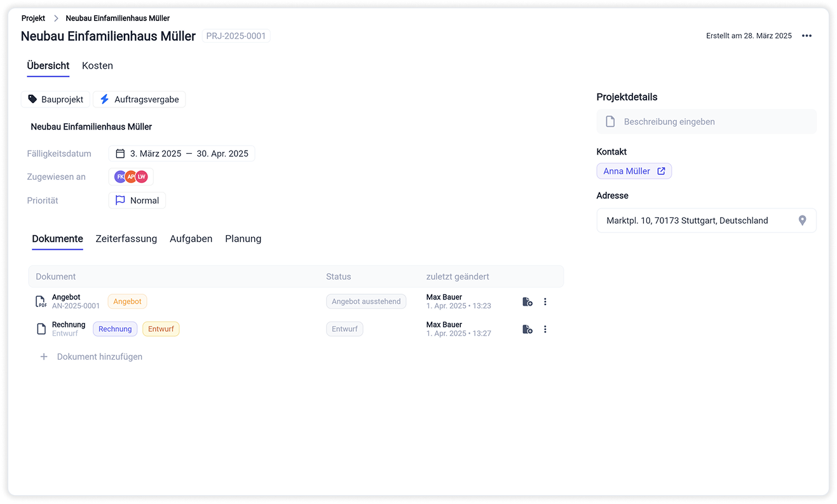Image resolution: width=837 pixels, height=504 pixels.
Task: Click the external link icon beside Anna Müller
Action: pos(661,171)
